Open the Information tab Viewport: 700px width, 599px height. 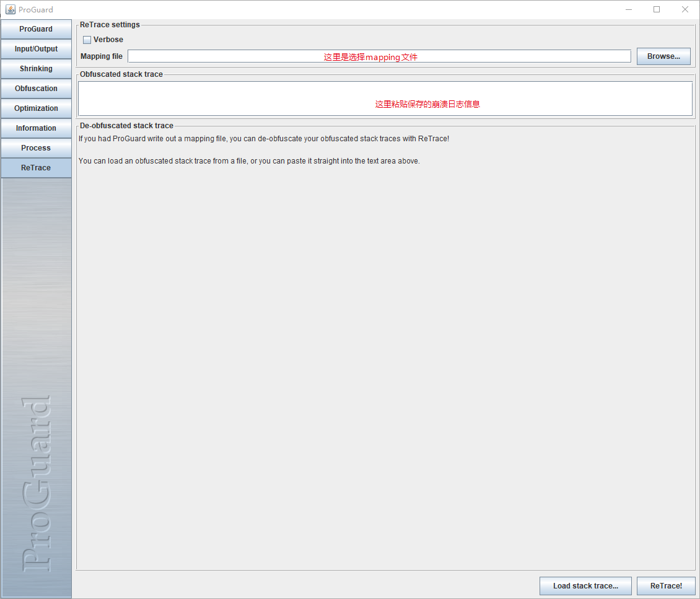36,128
